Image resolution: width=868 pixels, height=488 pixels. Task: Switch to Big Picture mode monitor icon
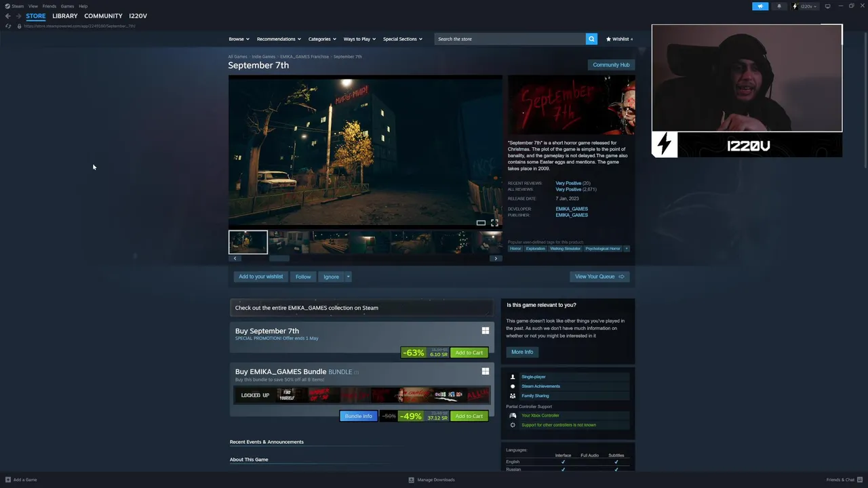tap(827, 6)
